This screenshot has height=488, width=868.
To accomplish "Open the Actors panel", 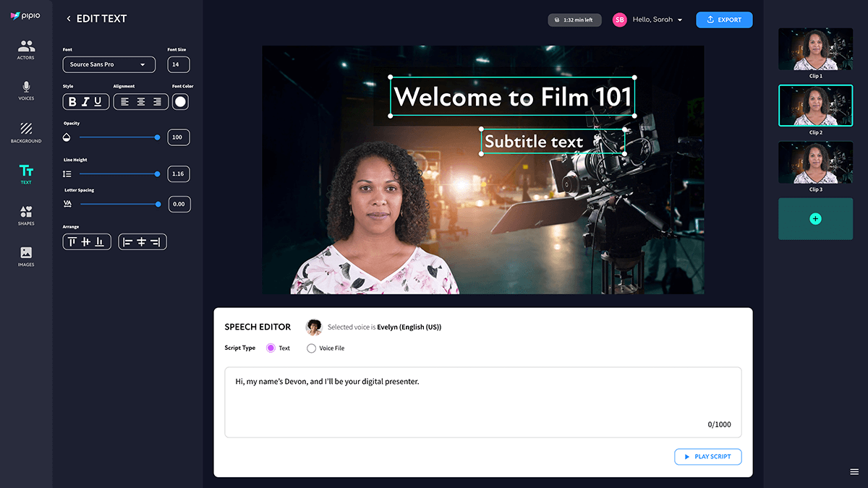I will click(26, 49).
